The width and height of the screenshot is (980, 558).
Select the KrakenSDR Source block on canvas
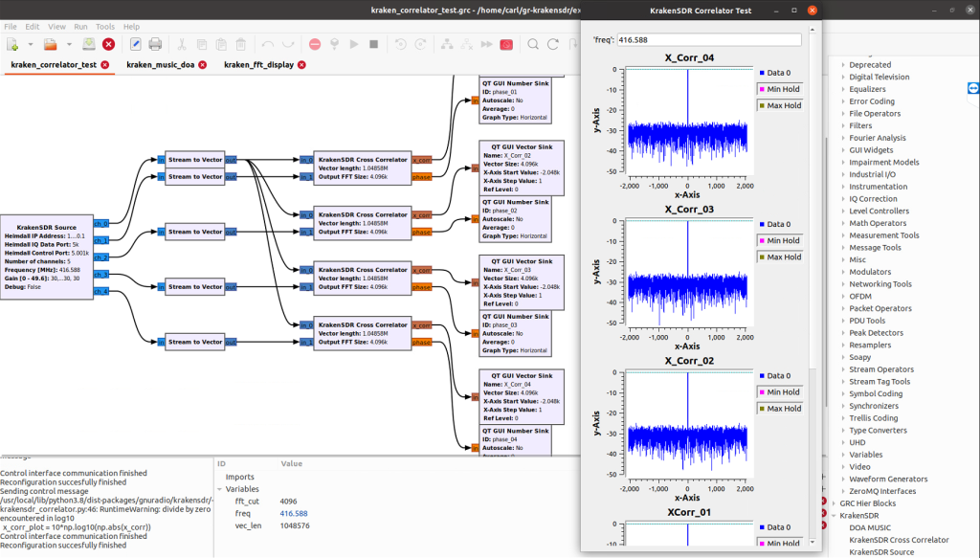pyautogui.click(x=47, y=257)
